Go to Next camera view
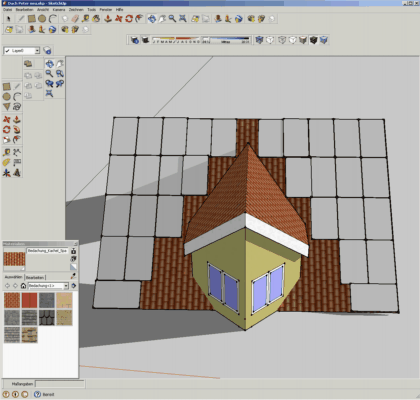The image size is (420, 400). point(60,84)
